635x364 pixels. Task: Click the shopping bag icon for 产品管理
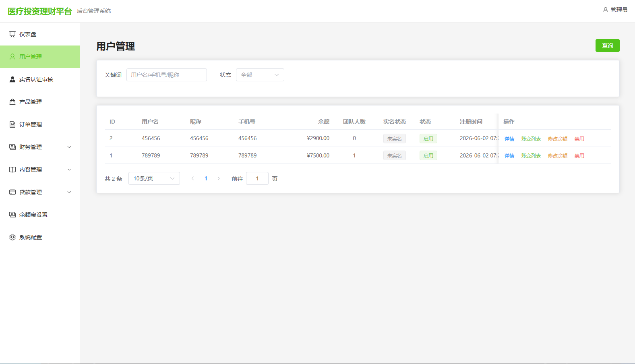(x=12, y=102)
